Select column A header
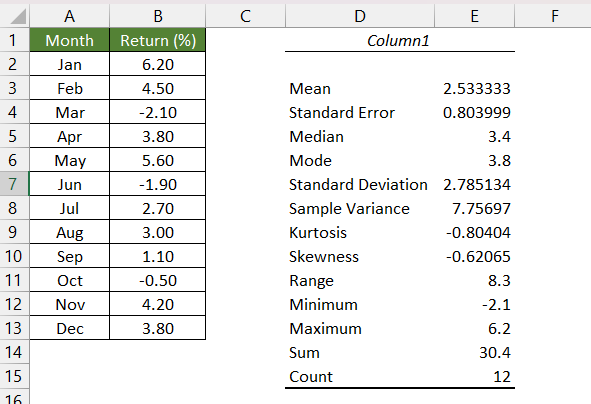The height and width of the screenshot is (404, 591). click(69, 16)
